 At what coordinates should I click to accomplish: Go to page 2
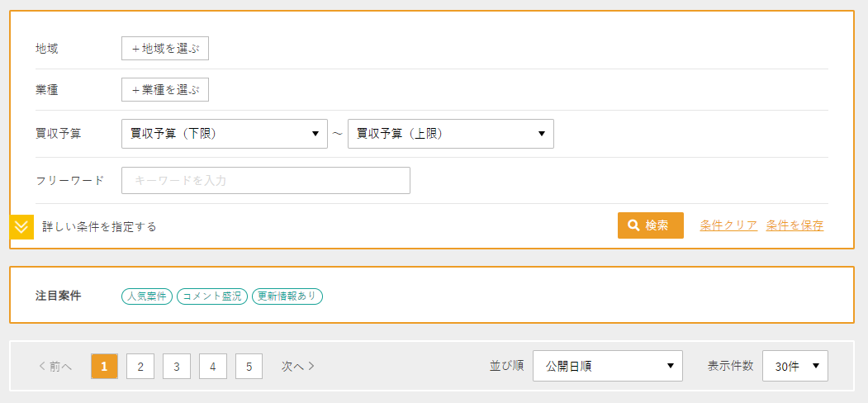(140, 367)
